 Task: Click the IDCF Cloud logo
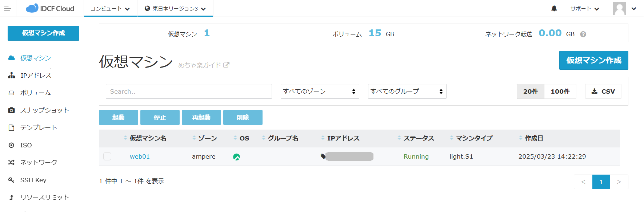pos(50,8)
